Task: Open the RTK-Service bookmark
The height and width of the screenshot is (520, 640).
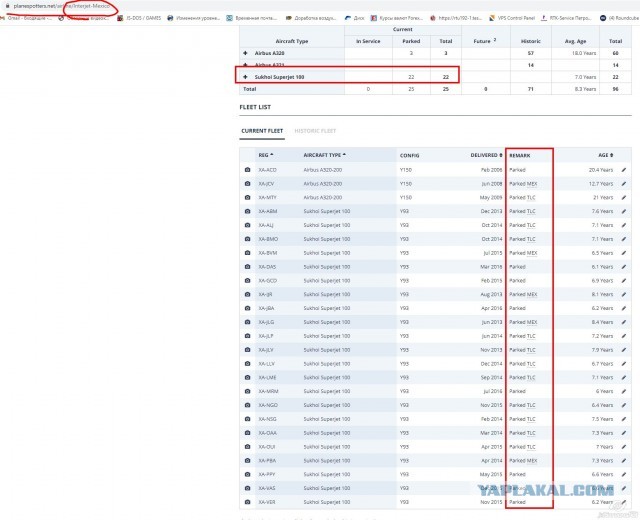Action: [x=566, y=18]
